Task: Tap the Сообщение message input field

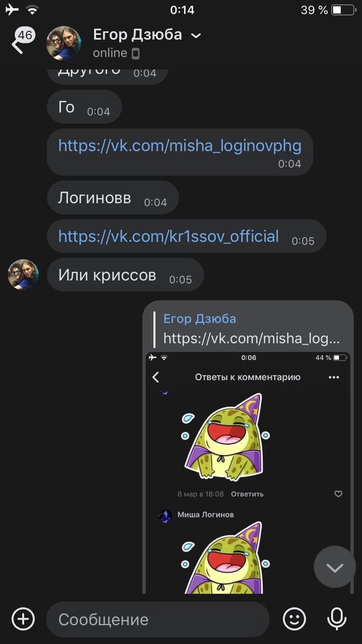Action: click(x=158, y=619)
